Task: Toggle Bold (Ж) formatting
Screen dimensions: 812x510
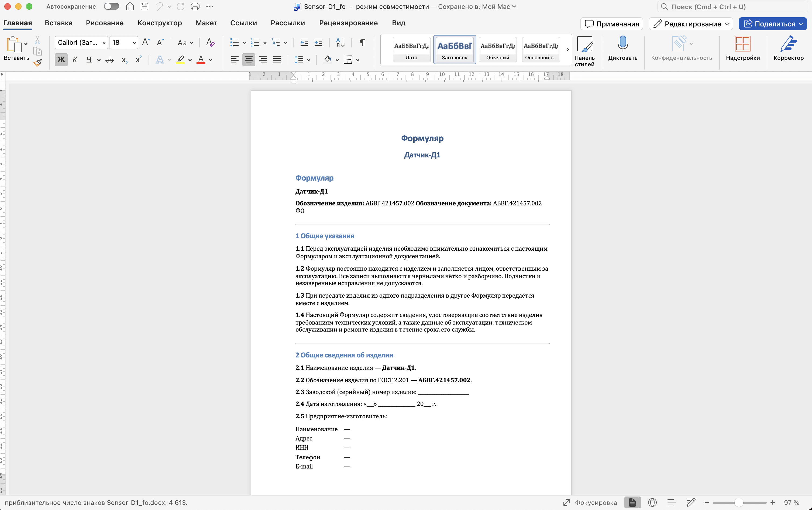Action: tap(61, 60)
